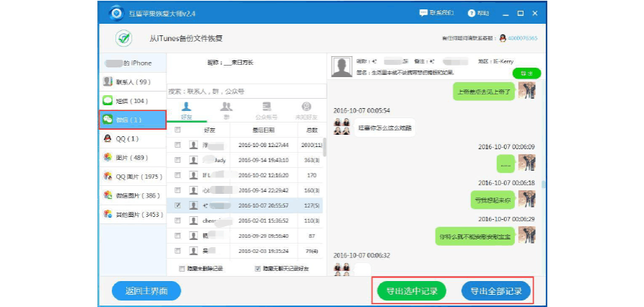Open 联系人 (99) contacts category
The image size is (644, 307).
tap(133, 81)
